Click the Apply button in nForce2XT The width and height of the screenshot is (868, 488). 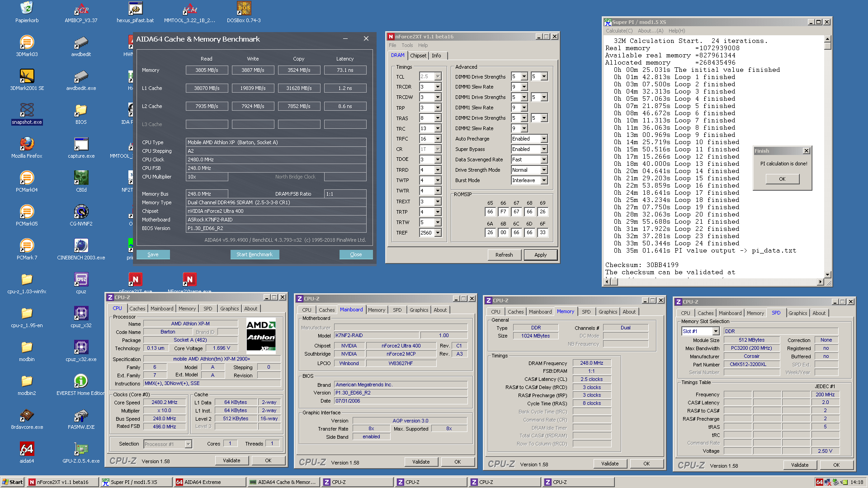(x=540, y=255)
